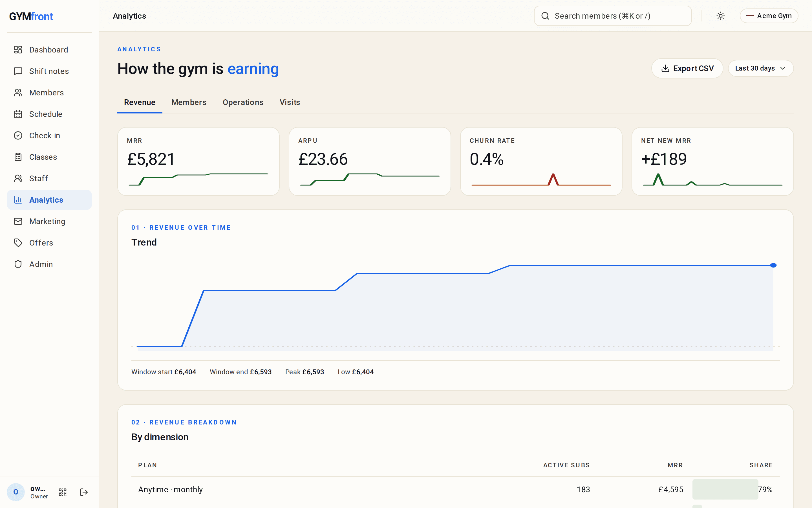The width and height of the screenshot is (812, 508).
Task: Click the Peak £6,593 value
Action: click(313, 372)
